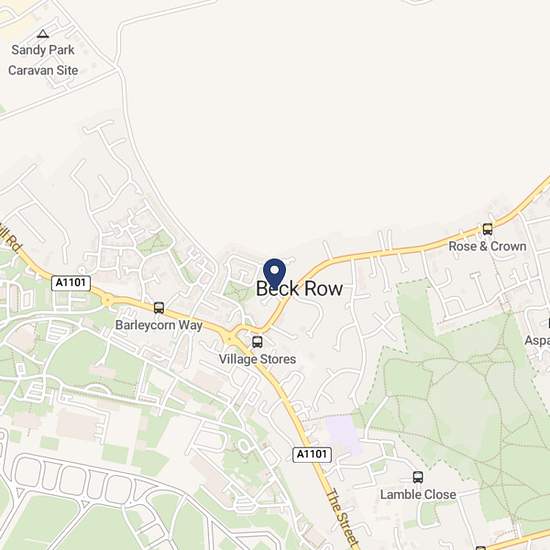Open the Lamble Close text label

click(x=418, y=495)
